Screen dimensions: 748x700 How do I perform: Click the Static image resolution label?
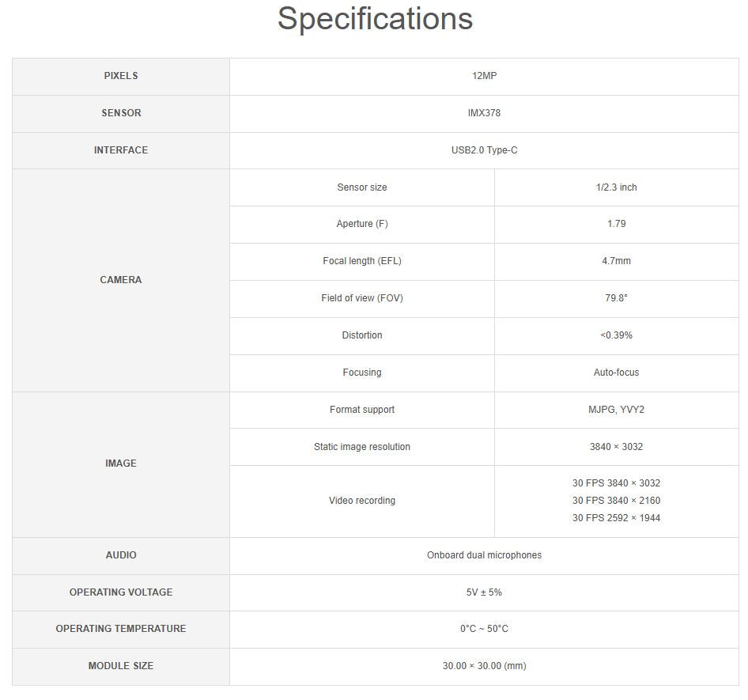point(362,447)
